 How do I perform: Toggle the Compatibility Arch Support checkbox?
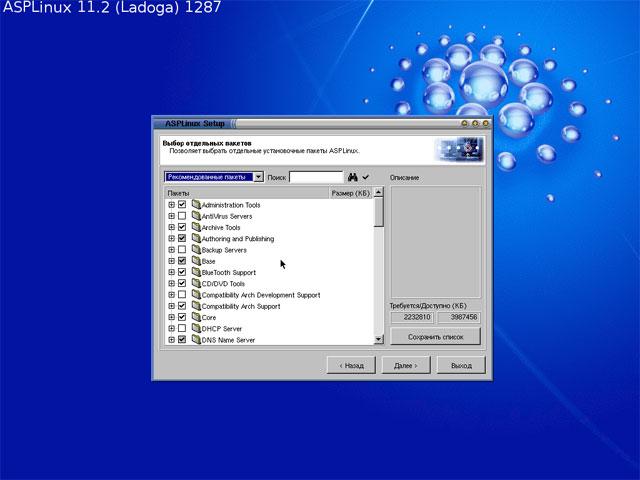click(182, 306)
